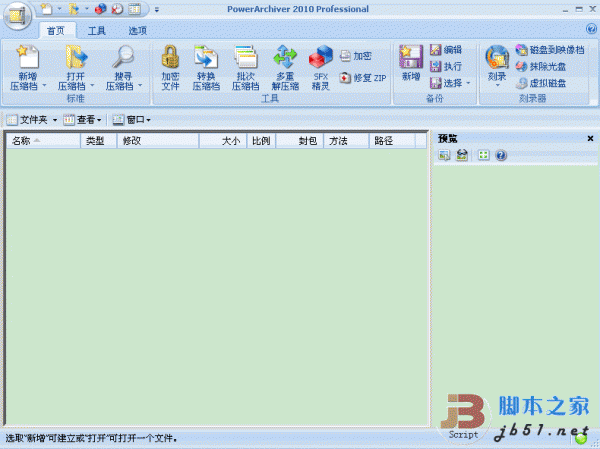Viewport: 600px width, 449px height.
Task: Click the 修复 ZIP button
Action: tap(363, 78)
